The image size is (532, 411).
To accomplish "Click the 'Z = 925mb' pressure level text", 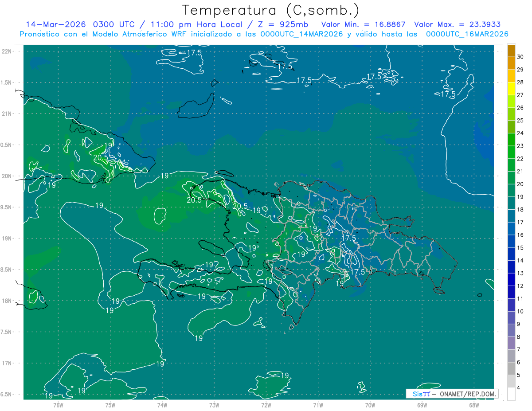I will (x=282, y=24).
